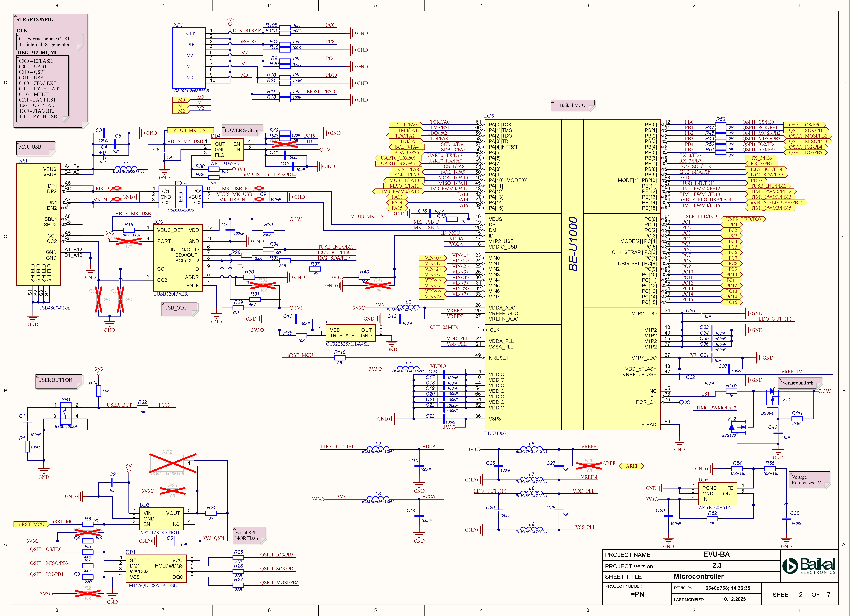This screenshot has height=616, width=850.
Task: Click the 3V3_QSPI net label
Action: (x=214, y=538)
